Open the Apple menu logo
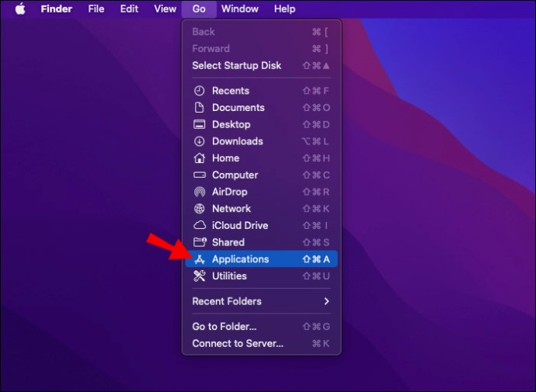 [20, 9]
